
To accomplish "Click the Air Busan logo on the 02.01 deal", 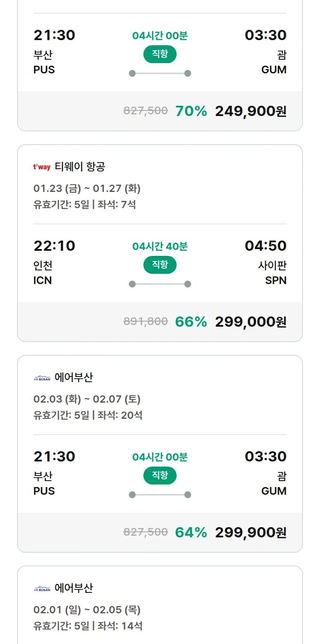I will (42, 589).
